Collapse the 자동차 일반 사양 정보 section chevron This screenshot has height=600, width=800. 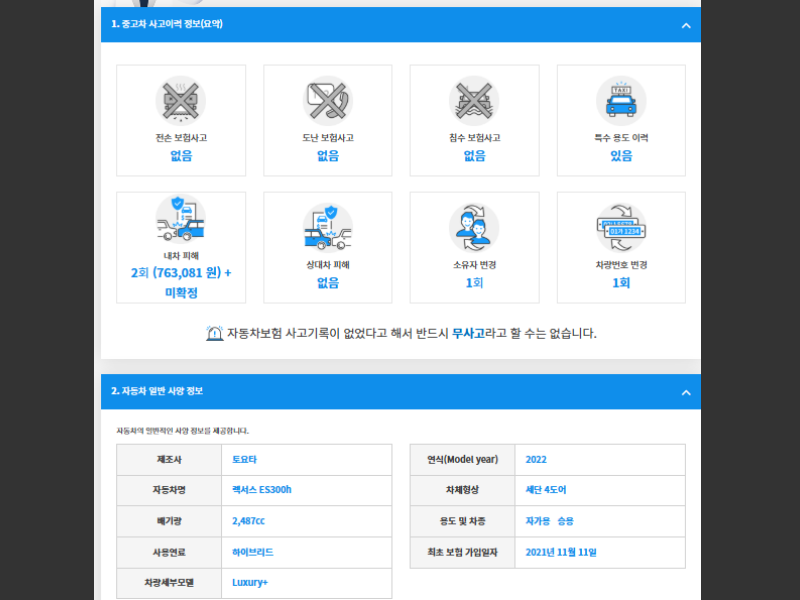pos(685,392)
